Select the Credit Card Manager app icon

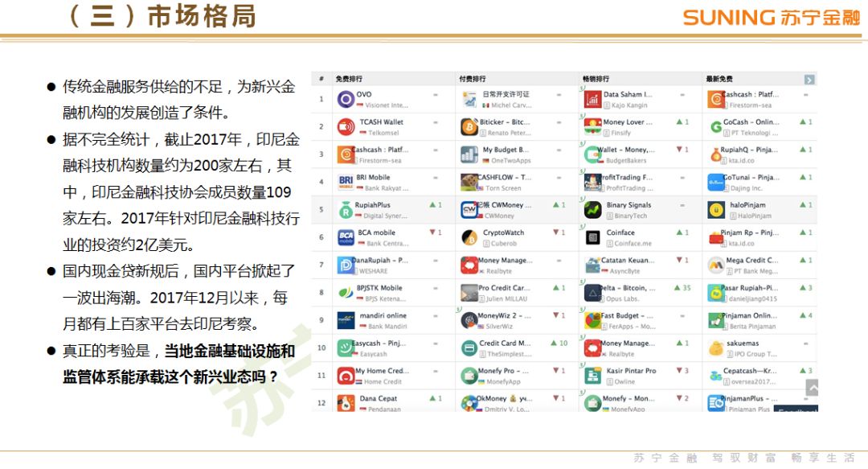469,348
